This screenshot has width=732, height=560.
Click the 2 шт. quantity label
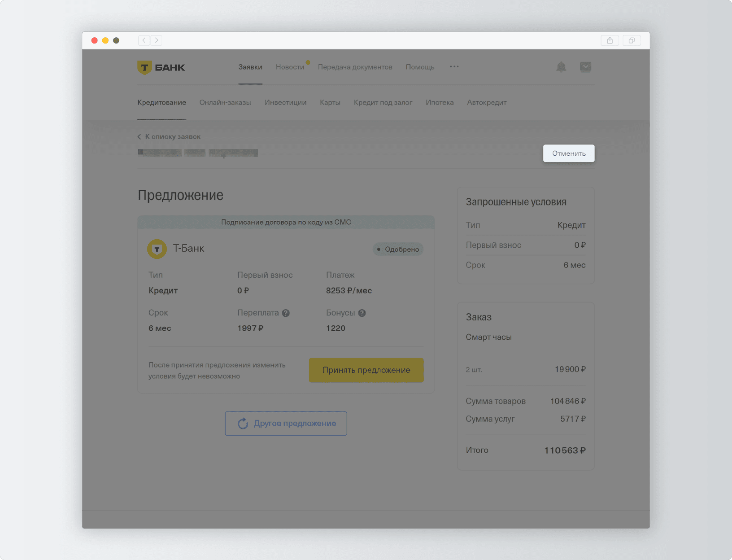point(474,370)
